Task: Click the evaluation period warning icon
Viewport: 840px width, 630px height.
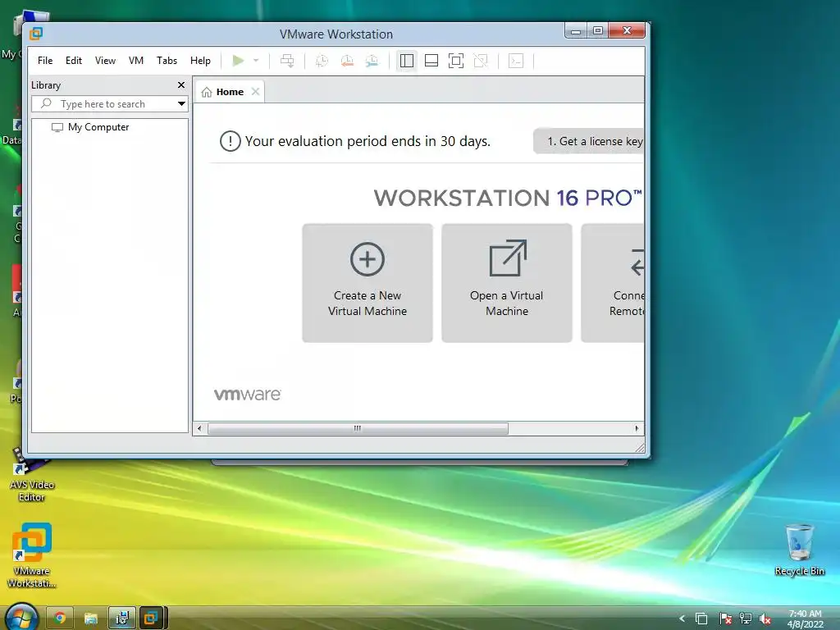Action: coord(230,141)
